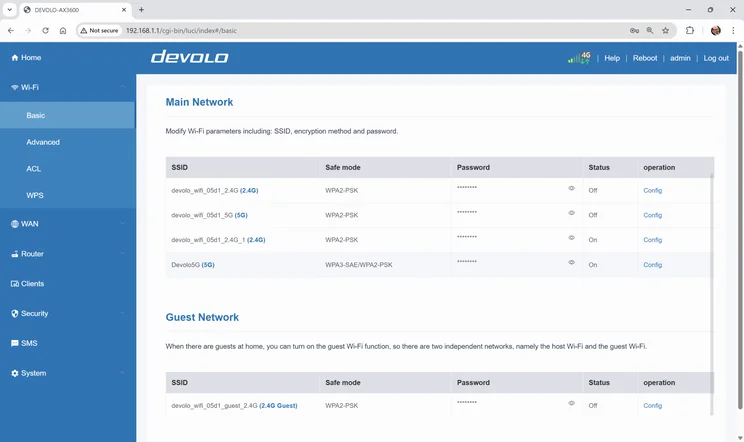Click Config for the Devolo5G network
This screenshot has width=744, height=442.
(652, 265)
